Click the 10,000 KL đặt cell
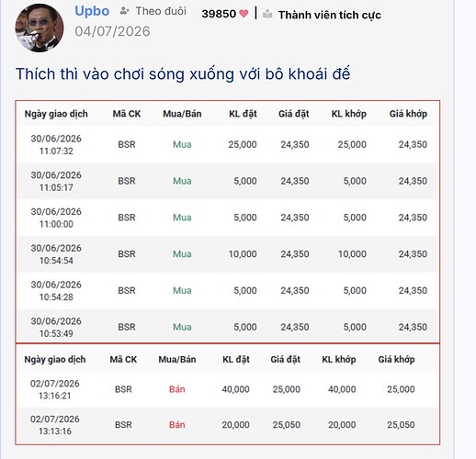Viewport: 476px width, 459px height. coord(243,254)
